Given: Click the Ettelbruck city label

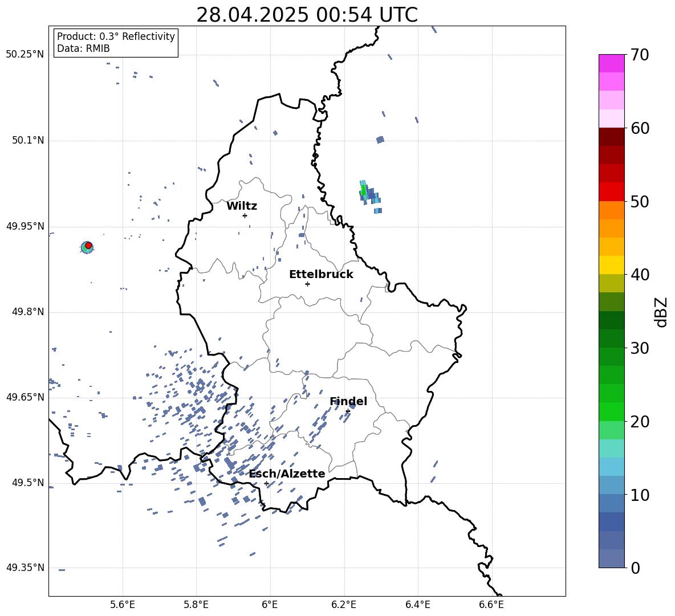Looking at the screenshot, I should pyautogui.click(x=321, y=275).
